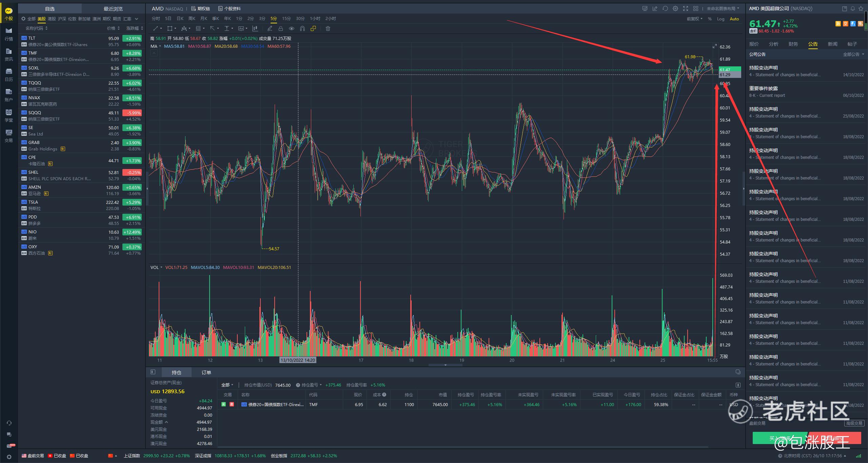Viewport: 868px width, 463px height.
Task: Sort watchlist by 涨跌幅 column
Action: pyautogui.click(x=135, y=28)
